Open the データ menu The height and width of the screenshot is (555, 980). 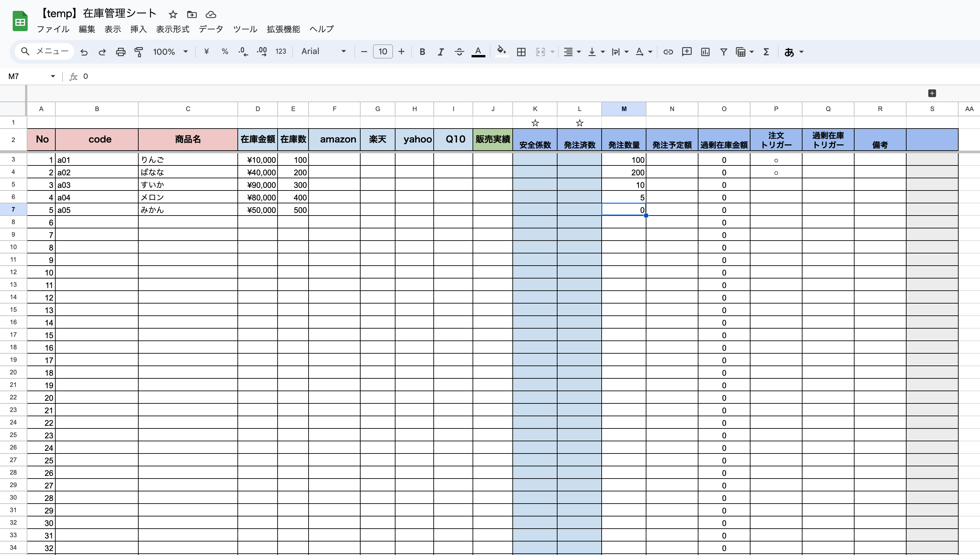click(211, 29)
